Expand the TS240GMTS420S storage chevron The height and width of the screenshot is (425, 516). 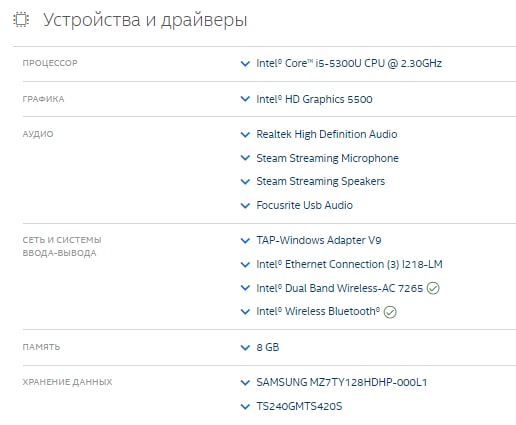(245, 406)
